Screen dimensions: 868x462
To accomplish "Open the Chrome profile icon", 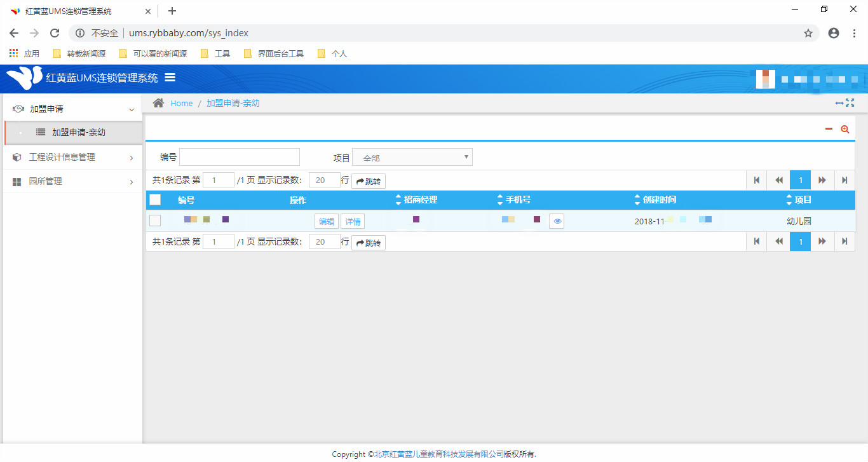I will tap(834, 33).
